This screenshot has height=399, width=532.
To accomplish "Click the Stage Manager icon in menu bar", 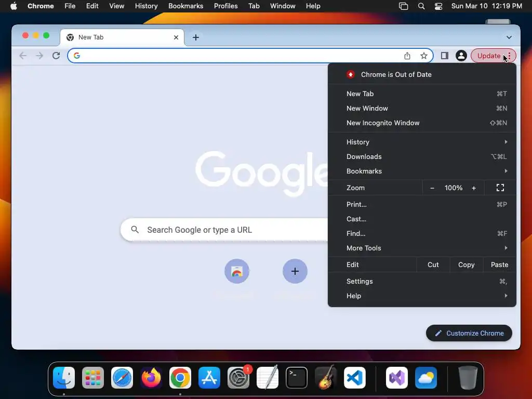I will [x=403, y=6].
